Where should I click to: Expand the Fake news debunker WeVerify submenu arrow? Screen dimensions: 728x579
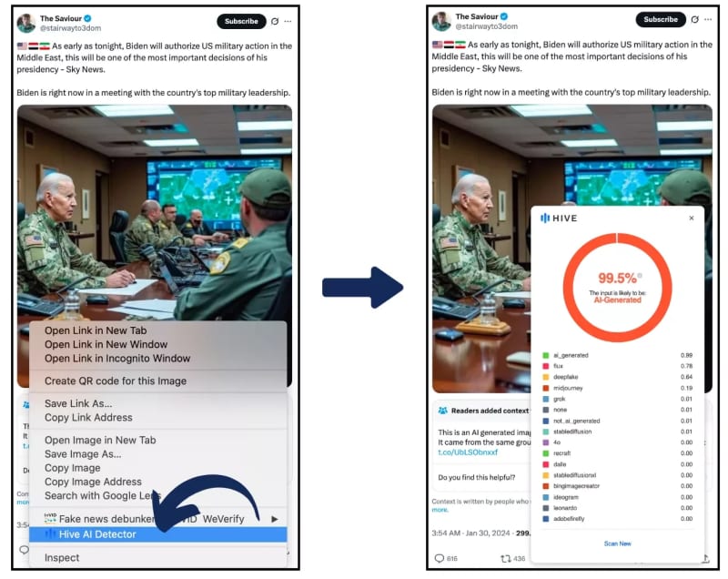(x=275, y=519)
